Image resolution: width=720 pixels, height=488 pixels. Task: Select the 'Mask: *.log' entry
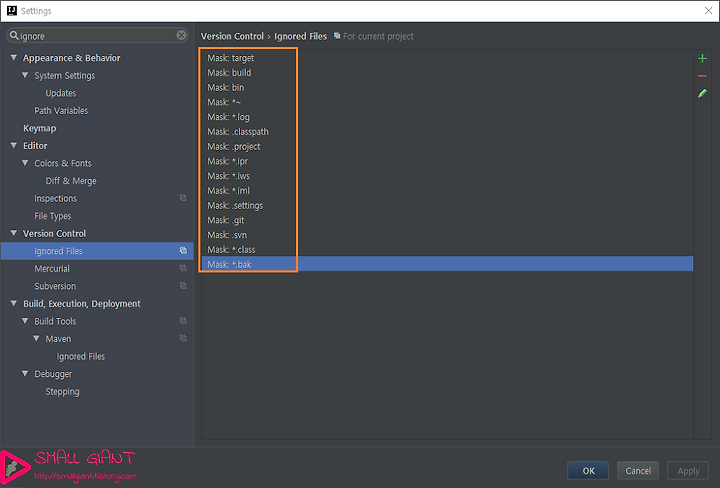447,117
